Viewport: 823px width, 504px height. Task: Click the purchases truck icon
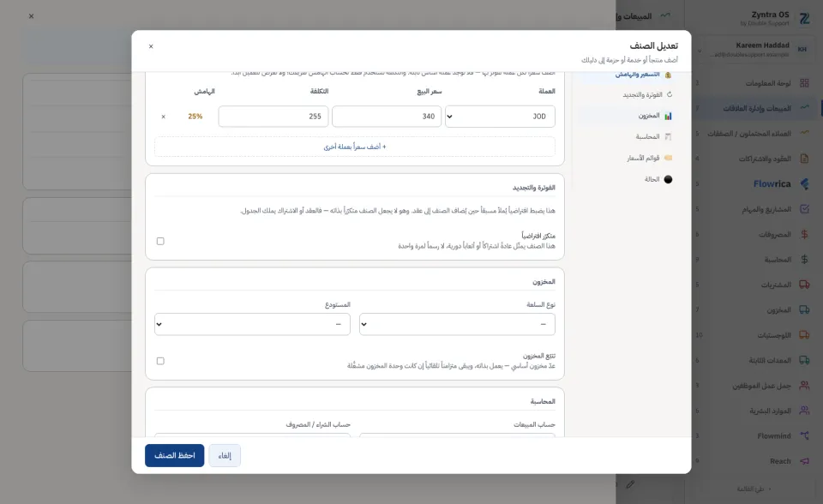point(804,285)
